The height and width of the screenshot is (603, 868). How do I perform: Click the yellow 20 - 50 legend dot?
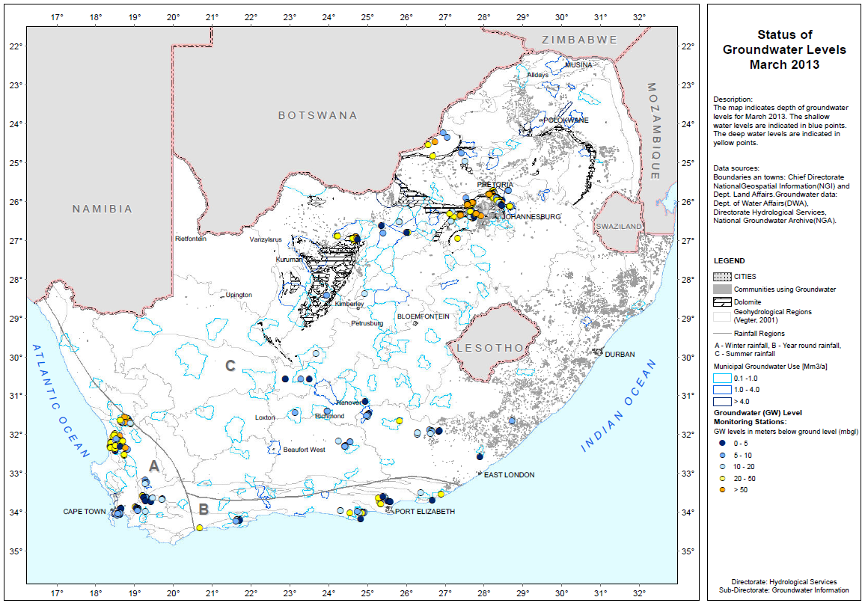(723, 478)
